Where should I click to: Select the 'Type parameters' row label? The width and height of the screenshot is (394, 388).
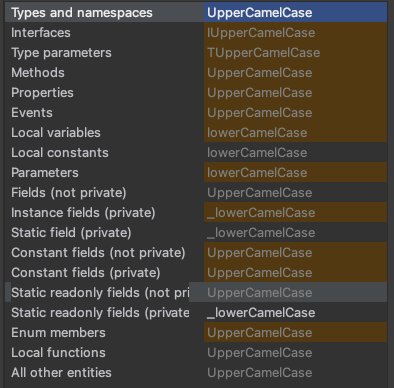(61, 53)
